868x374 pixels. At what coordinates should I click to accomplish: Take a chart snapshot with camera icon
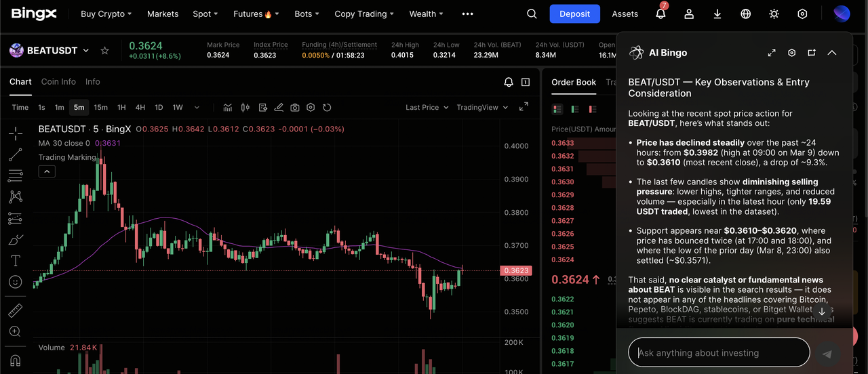295,107
